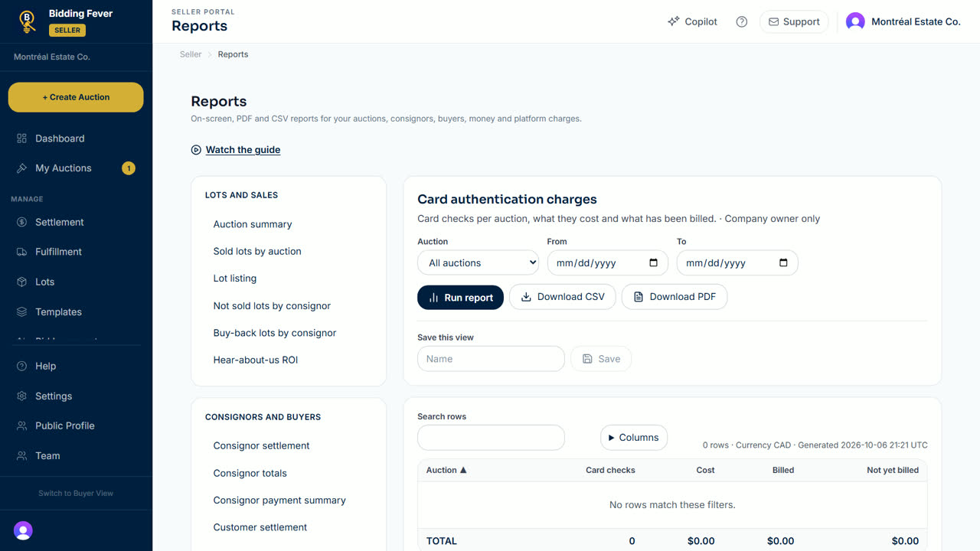The image size is (980, 551).
Task: Open the Watch the guide link
Action: coord(236,150)
